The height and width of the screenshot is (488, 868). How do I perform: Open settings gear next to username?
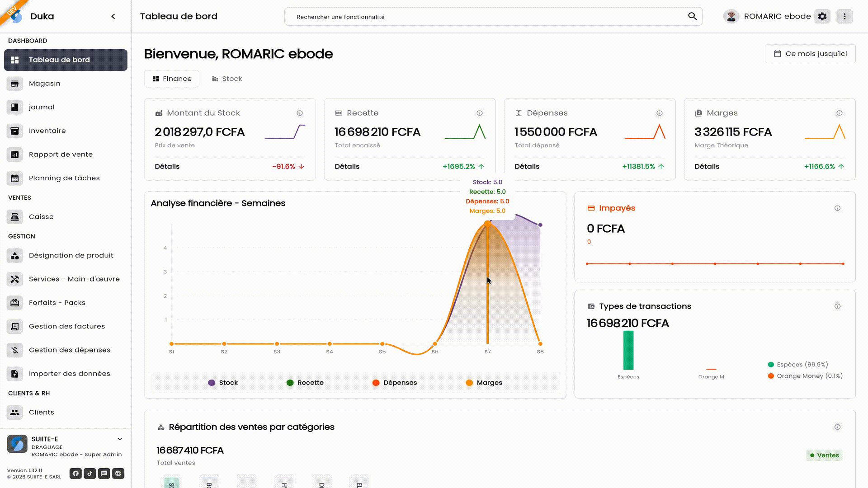click(822, 16)
